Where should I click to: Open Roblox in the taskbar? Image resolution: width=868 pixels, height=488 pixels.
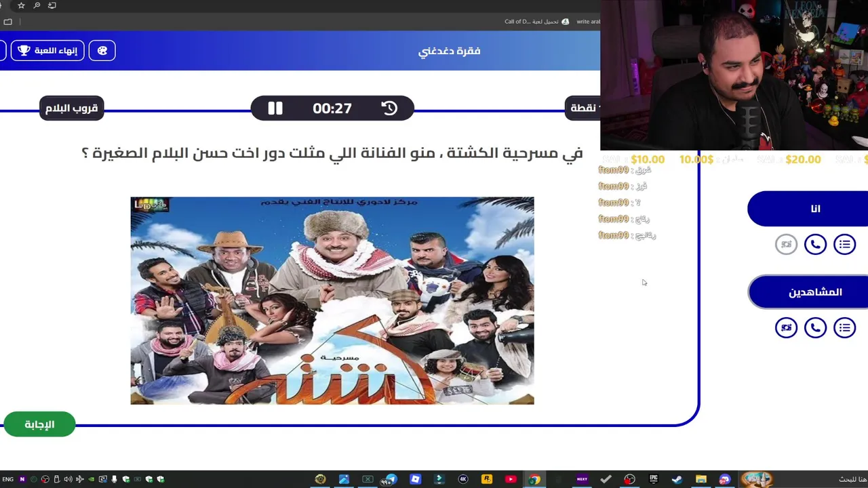(415, 479)
